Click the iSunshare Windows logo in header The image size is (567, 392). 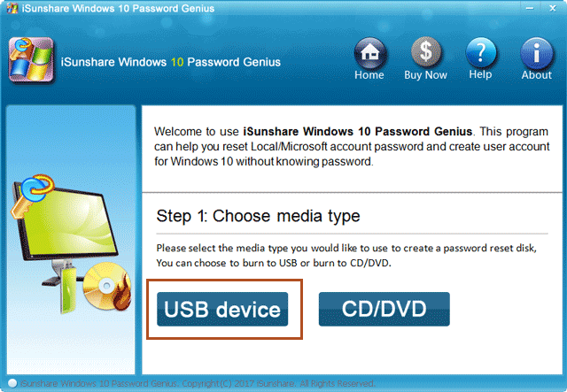coord(32,60)
